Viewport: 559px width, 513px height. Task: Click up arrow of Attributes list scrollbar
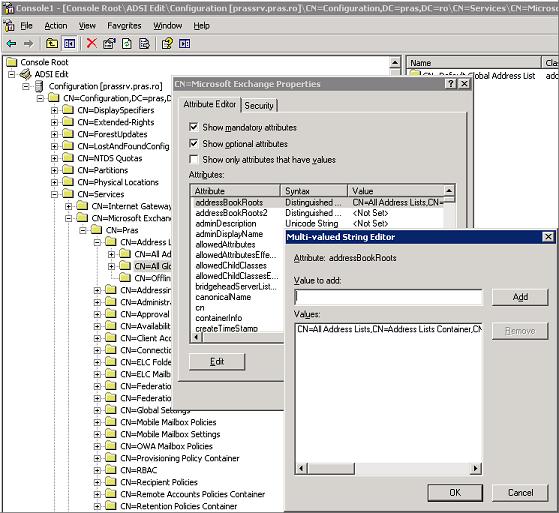pyautogui.click(x=449, y=190)
